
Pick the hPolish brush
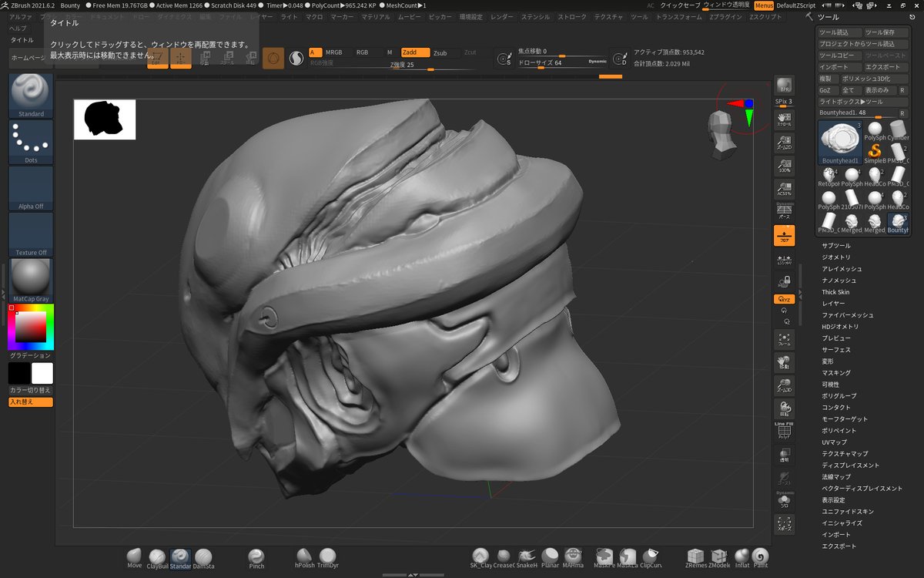pyautogui.click(x=305, y=560)
